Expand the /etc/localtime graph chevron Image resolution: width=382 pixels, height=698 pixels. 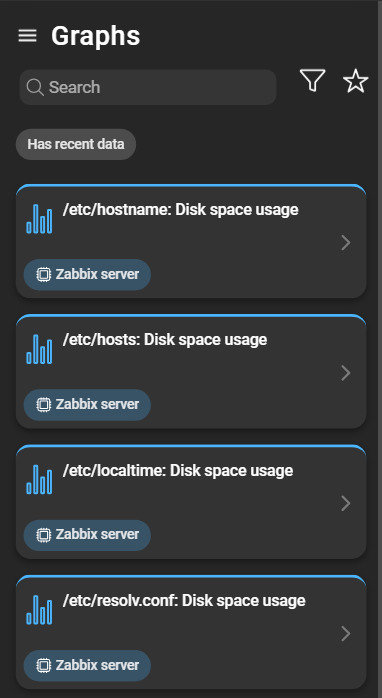tap(345, 503)
